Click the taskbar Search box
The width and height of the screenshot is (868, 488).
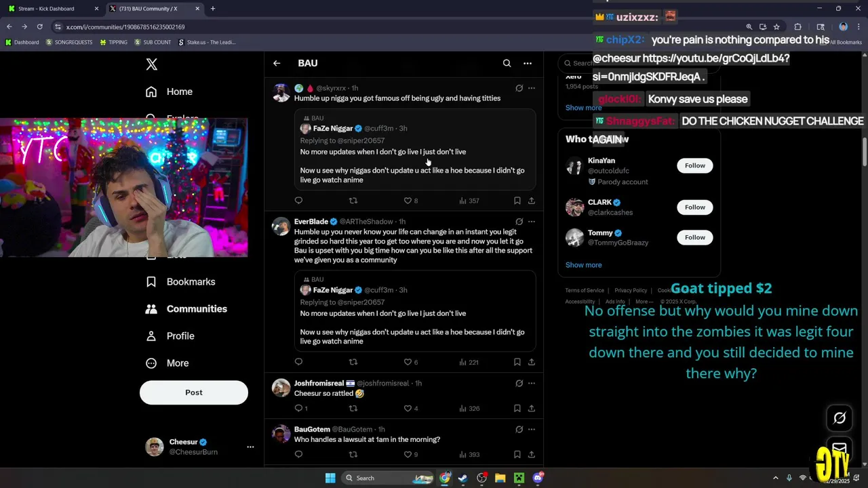(x=387, y=478)
